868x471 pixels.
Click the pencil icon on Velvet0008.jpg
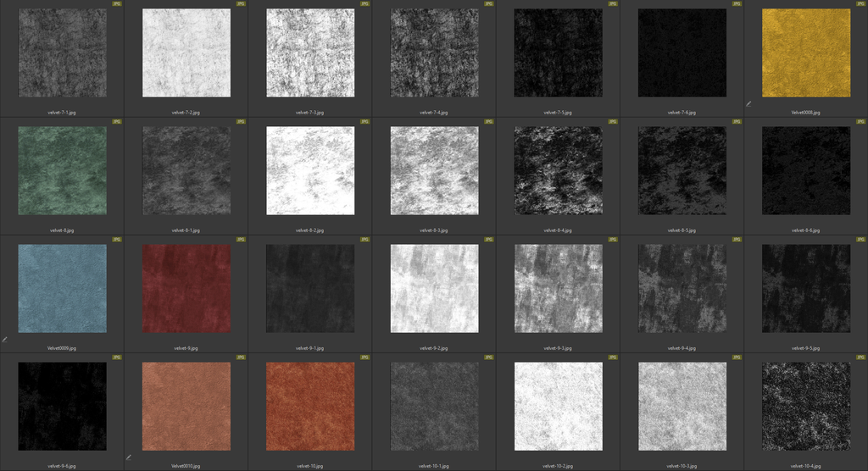point(748,103)
